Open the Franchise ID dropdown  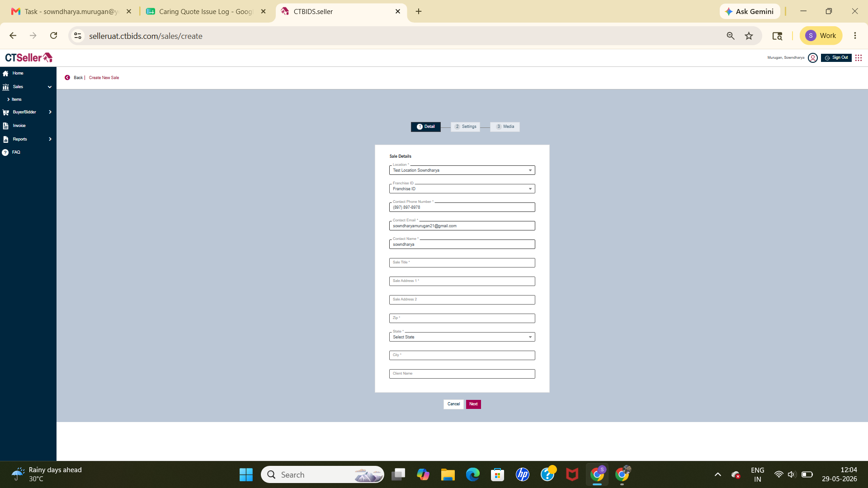click(x=462, y=189)
